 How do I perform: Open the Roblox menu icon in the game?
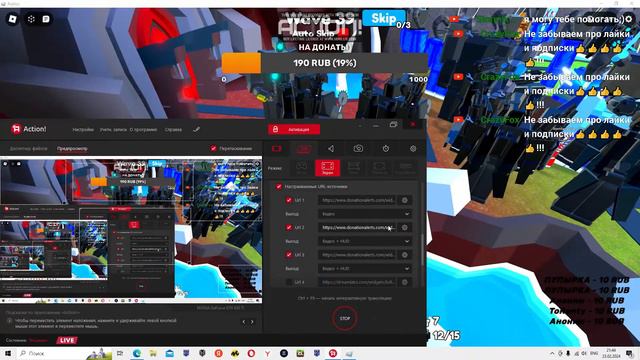click(13, 19)
